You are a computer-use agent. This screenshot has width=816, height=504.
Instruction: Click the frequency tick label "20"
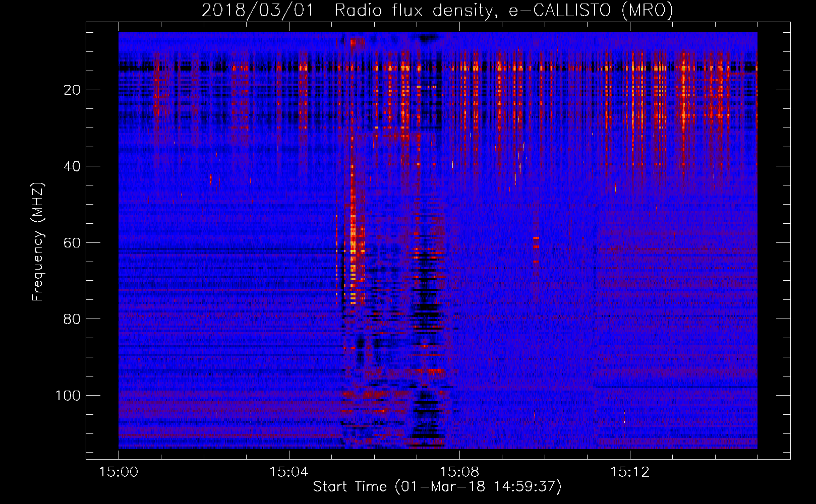(x=73, y=90)
